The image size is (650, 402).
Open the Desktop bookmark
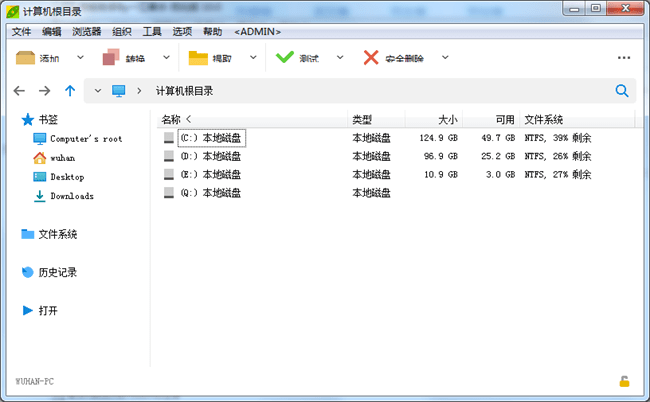pyautogui.click(x=67, y=177)
